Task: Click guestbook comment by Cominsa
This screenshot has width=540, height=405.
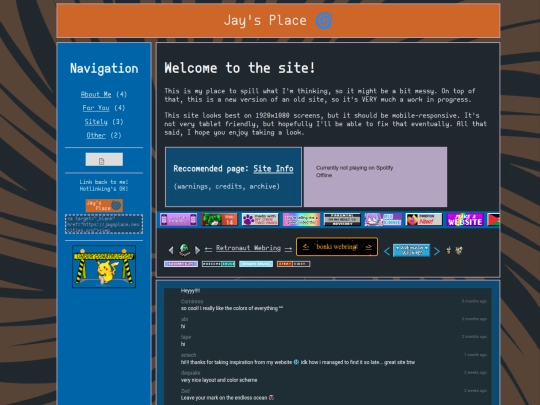Action: pos(232,308)
